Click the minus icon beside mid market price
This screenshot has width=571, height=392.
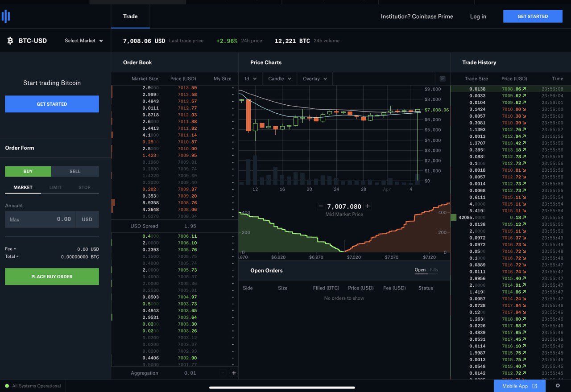tap(320, 206)
